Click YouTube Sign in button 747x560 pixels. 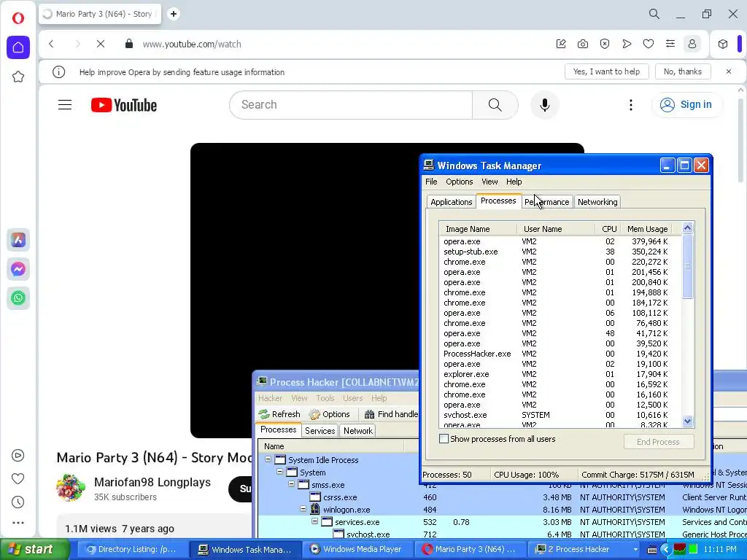(x=686, y=105)
